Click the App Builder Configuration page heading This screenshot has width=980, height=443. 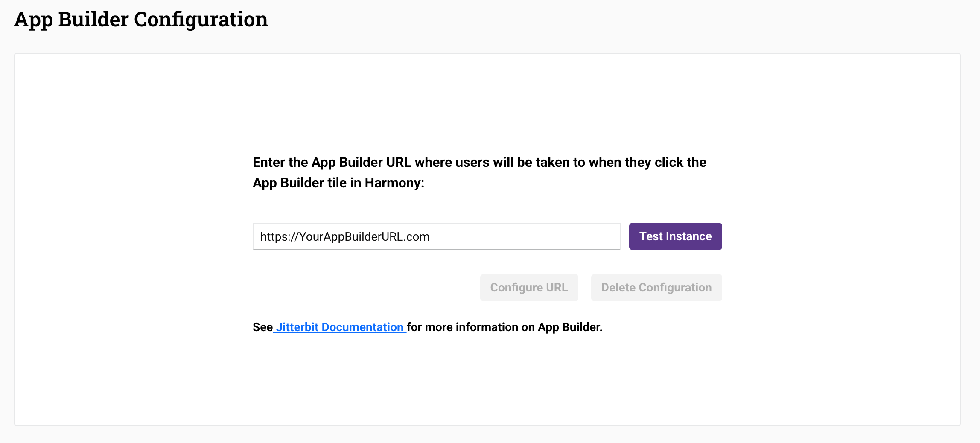click(142, 19)
